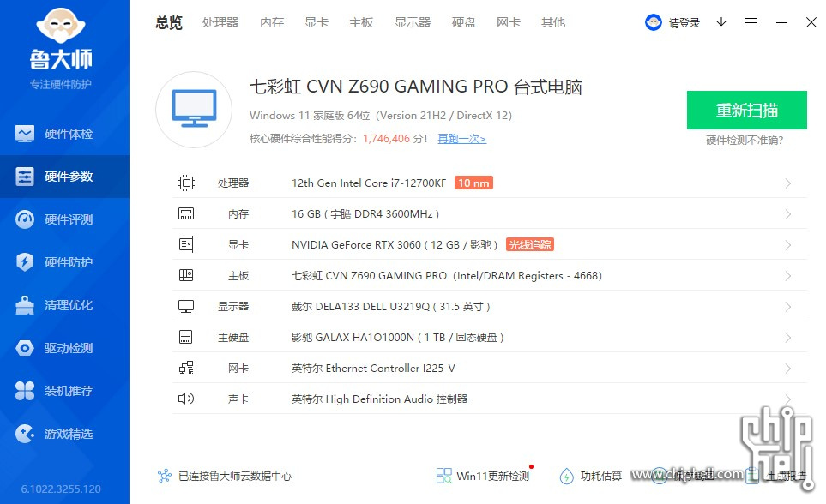
Task: Click the cloud data center network icon
Action: (165, 476)
